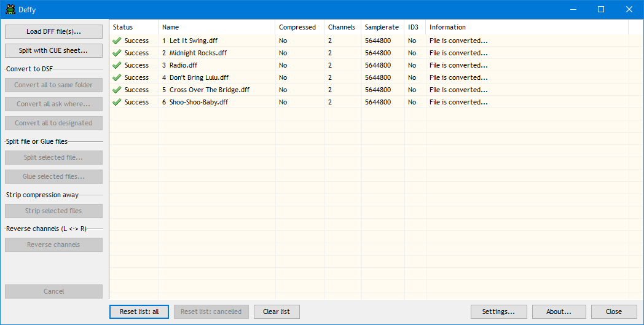Viewport: 644px width, 325px height.
Task: Select the Radio.dff file name
Action: click(183, 65)
